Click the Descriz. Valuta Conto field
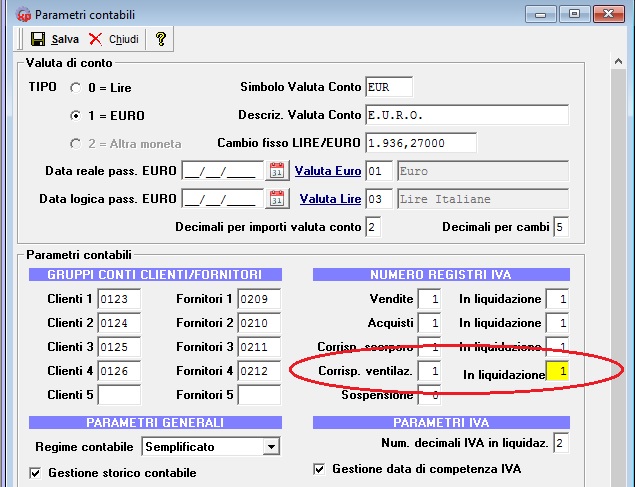Image resolution: width=635 pixels, height=487 pixels. click(466, 115)
